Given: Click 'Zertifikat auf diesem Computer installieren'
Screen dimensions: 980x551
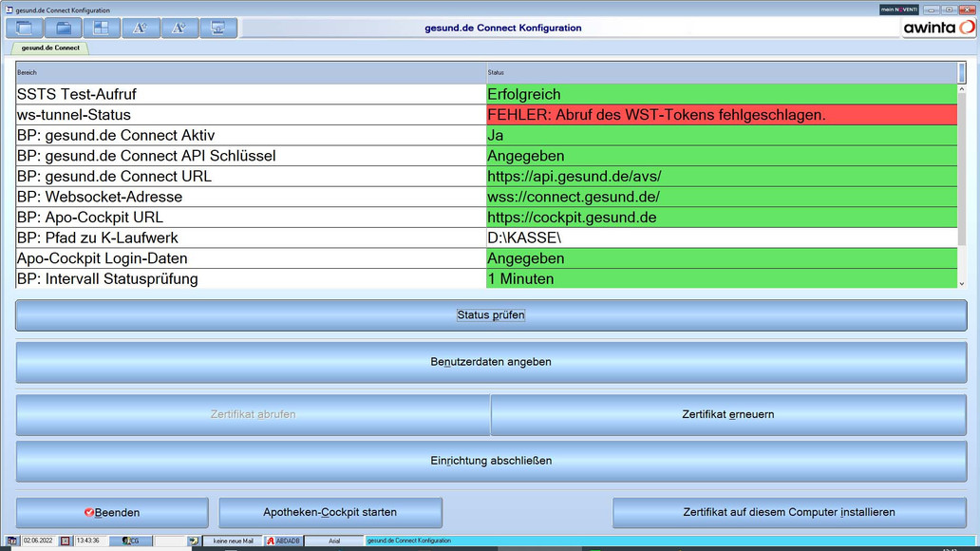Looking at the screenshot, I should (x=789, y=513).
